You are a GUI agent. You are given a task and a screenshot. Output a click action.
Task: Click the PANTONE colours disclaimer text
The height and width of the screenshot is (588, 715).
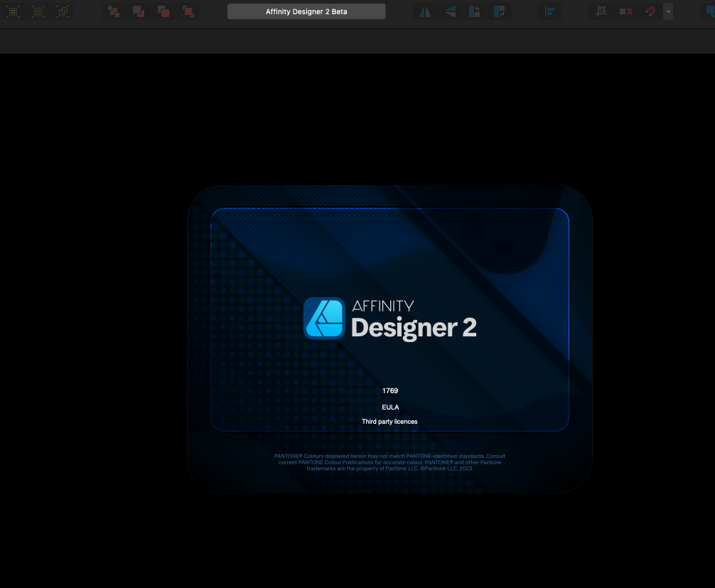click(389, 462)
